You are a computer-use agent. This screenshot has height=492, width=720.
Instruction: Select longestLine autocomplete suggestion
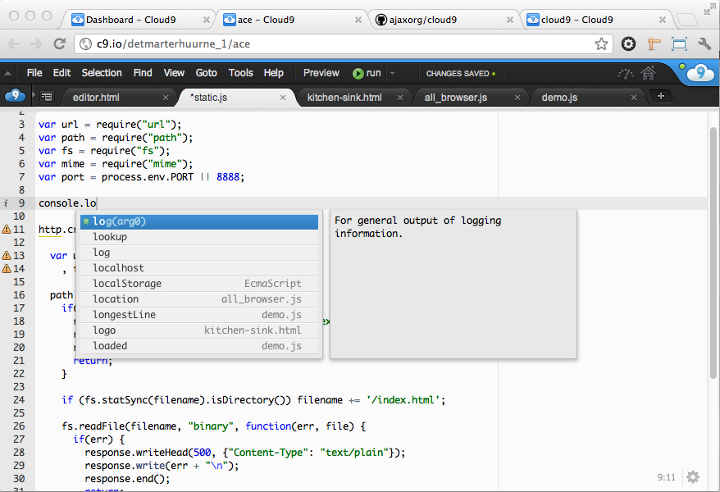(x=199, y=315)
